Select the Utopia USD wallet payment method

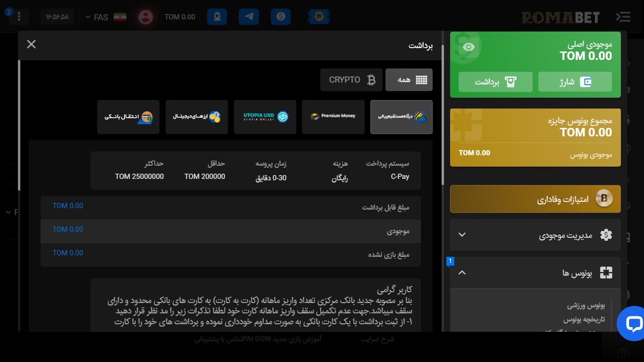(x=265, y=117)
